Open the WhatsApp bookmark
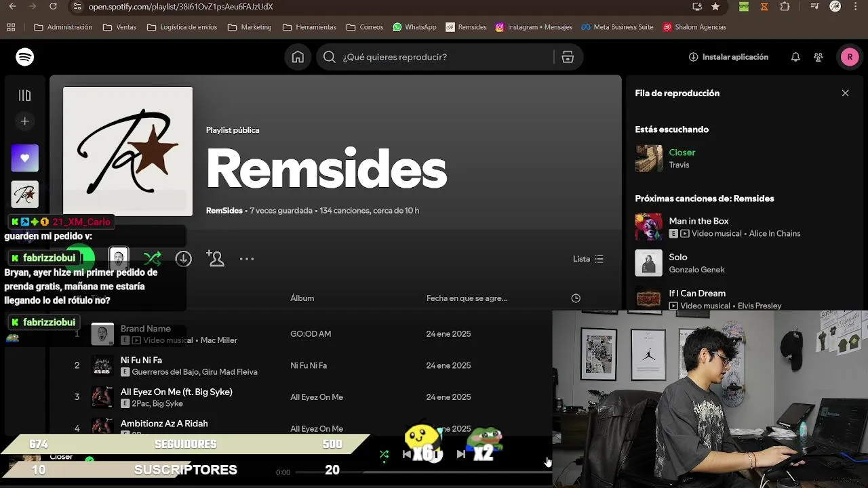This screenshot has height=488, width=868. click(414, 27)
